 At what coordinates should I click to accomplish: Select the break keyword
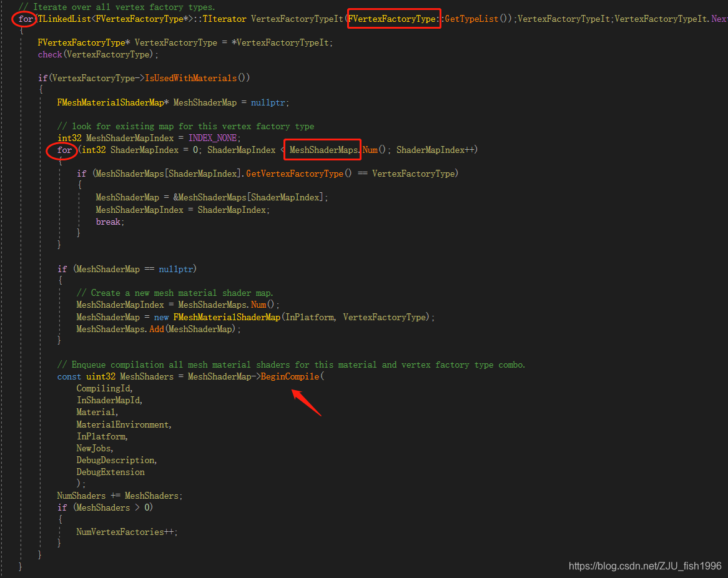point(108,222)
